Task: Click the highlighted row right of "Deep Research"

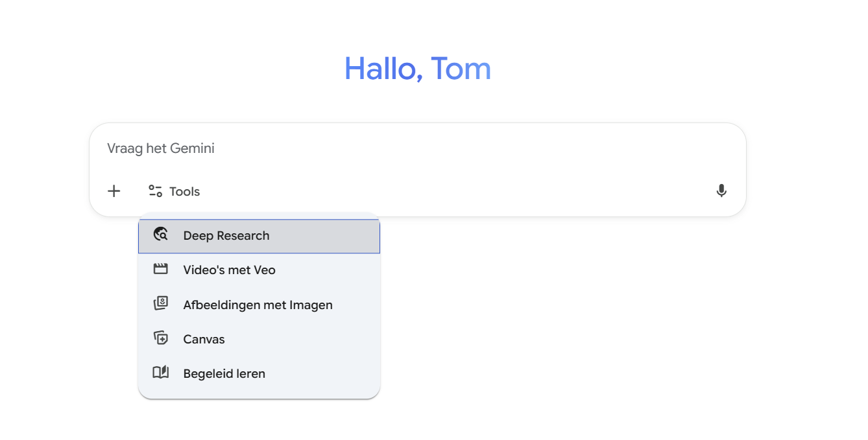Action: tap(331, 236)
